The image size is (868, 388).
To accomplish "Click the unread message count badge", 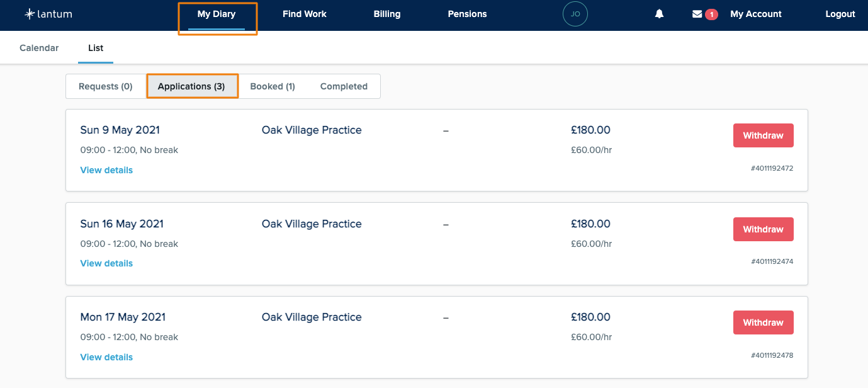I will tap(711, 14).
